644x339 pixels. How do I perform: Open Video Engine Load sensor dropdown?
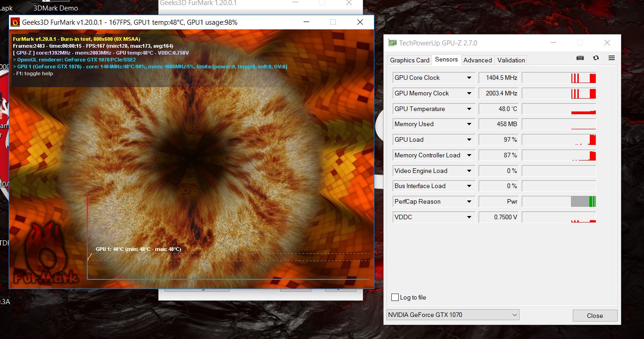point(469,171)
